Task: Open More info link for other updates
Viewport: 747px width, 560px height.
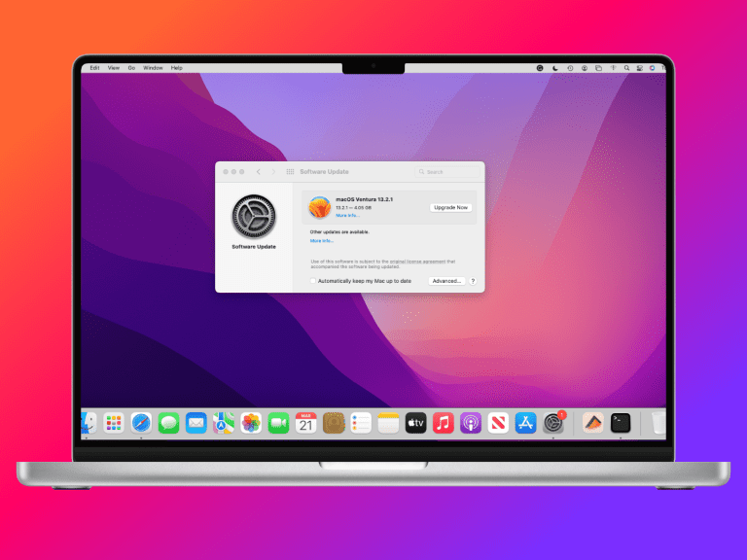Action: [321, 240]
